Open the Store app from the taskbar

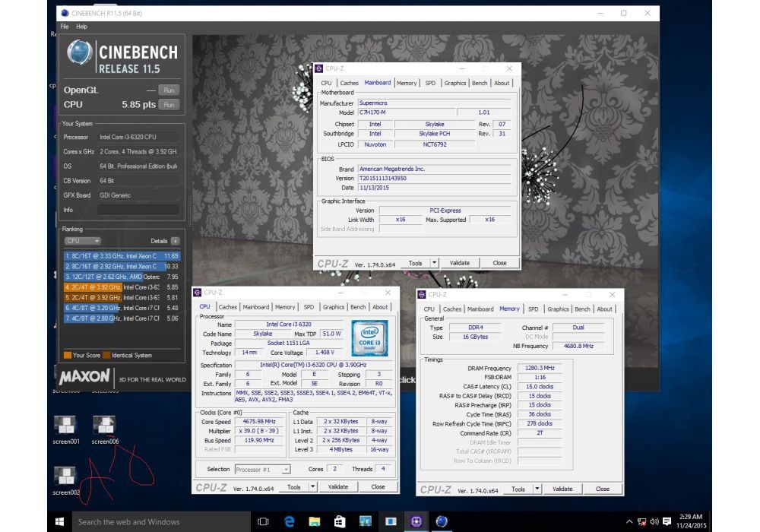(x=340, y=522)
